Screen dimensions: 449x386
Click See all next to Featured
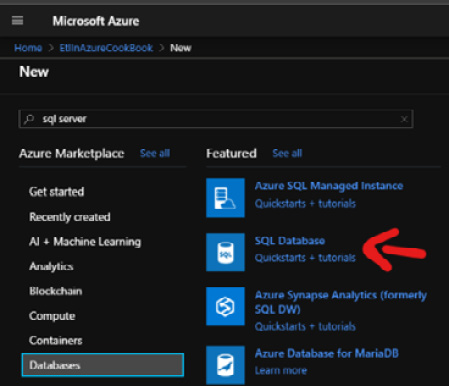(287, 153)
